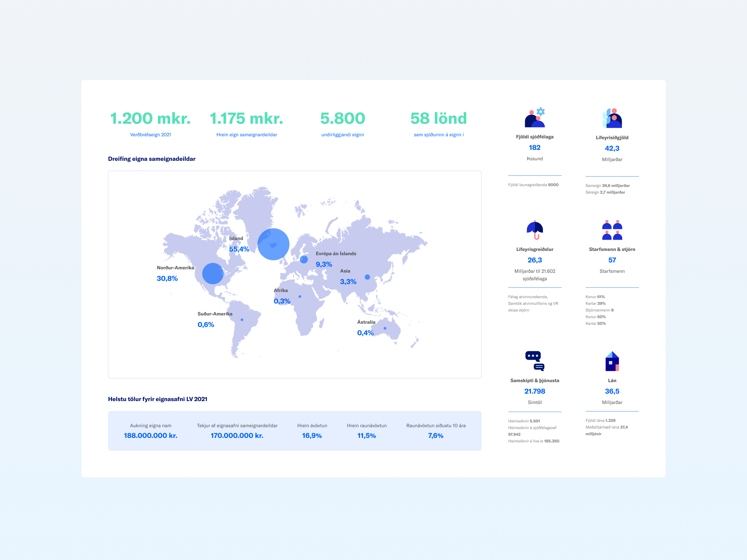Viewport: 747px width, 560px height.
Task: Click the Hrein eign sameignardeildar label
Action: [x=247, y=135]
